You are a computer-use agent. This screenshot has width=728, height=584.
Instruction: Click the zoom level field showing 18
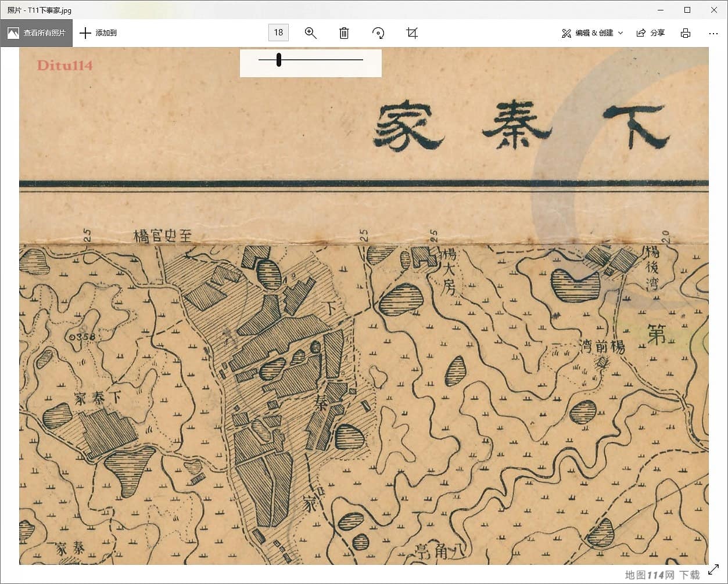tap(278, 33)
